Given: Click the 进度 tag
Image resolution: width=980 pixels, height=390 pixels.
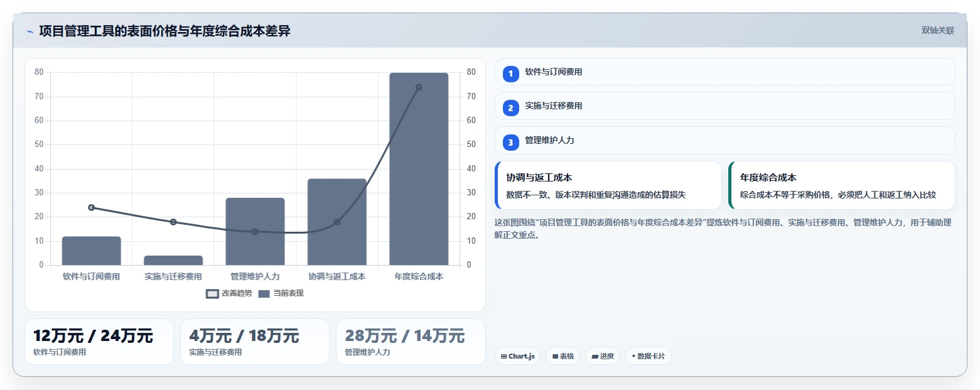Looking at the screenshot, I should (602, 356).
